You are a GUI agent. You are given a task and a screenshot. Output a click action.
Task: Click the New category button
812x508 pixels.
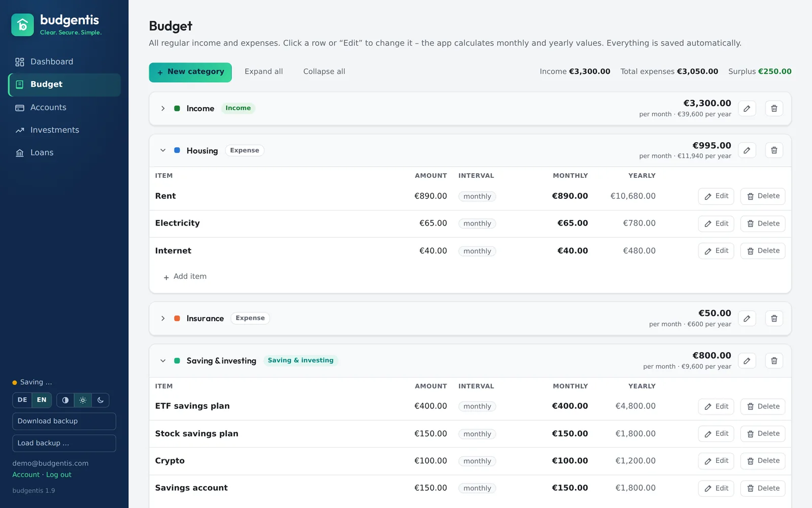point(190,72)
